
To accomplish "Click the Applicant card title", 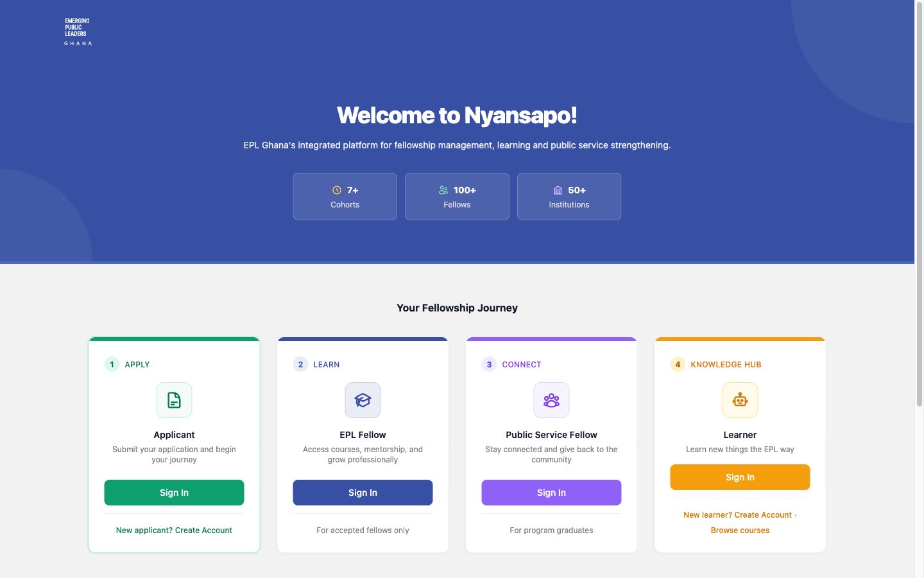I will (x=174, y=435).
